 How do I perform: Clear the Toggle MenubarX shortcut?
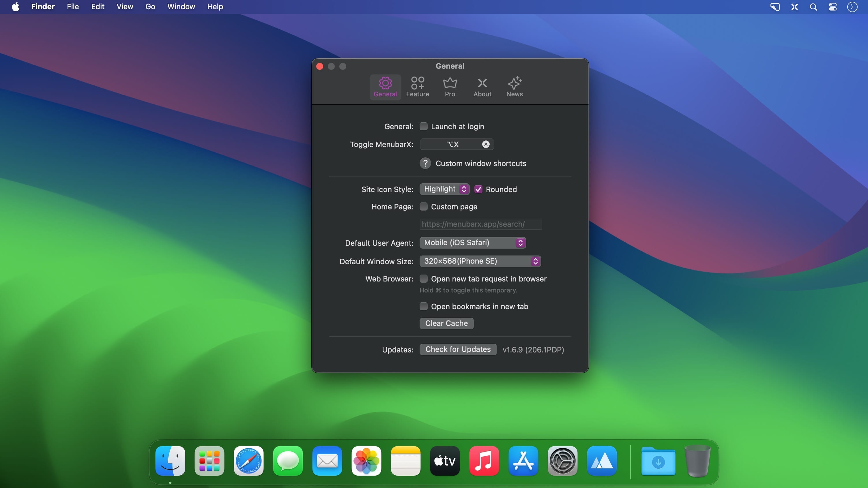pyautogui.click(x=486, y=144)
